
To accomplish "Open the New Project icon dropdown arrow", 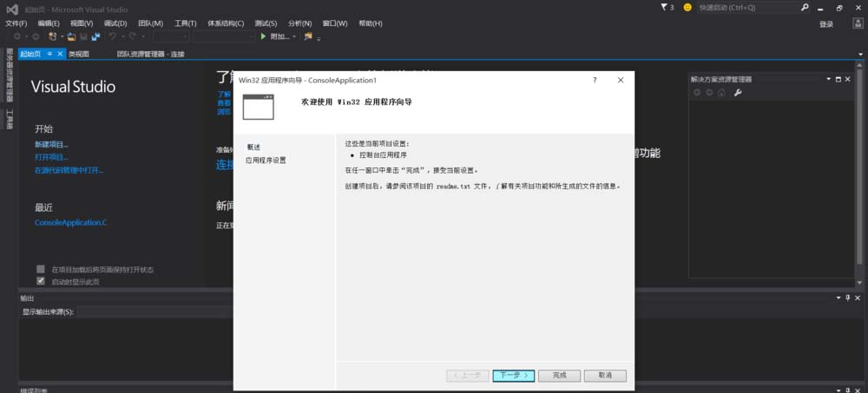I will (62, 36).
